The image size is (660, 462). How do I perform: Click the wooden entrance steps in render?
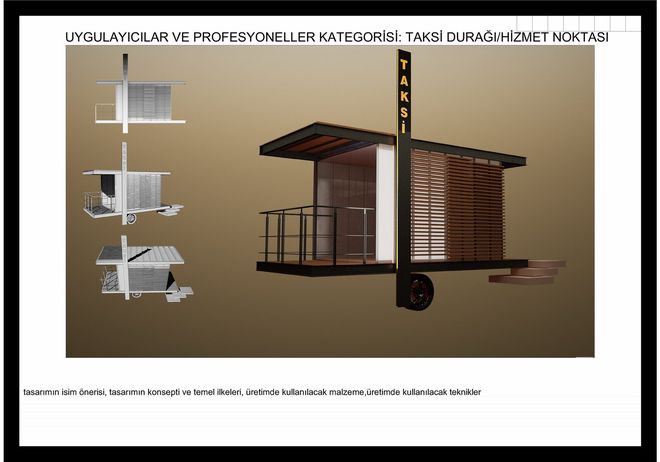[527, 272]
